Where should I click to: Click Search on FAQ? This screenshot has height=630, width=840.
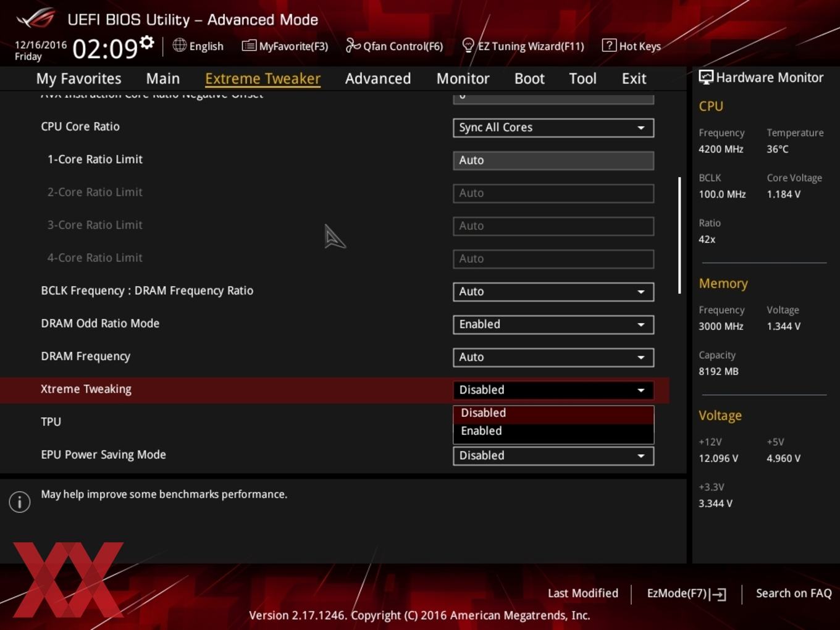tap(794, 593)
